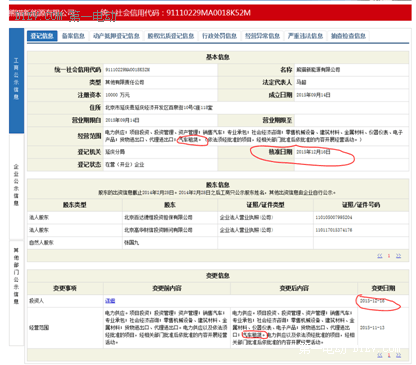Image resolution: width=416 pixels, height=365 pixels.
Task: Open the 详细 link in the 投资人 row
Action: (110, 301)
